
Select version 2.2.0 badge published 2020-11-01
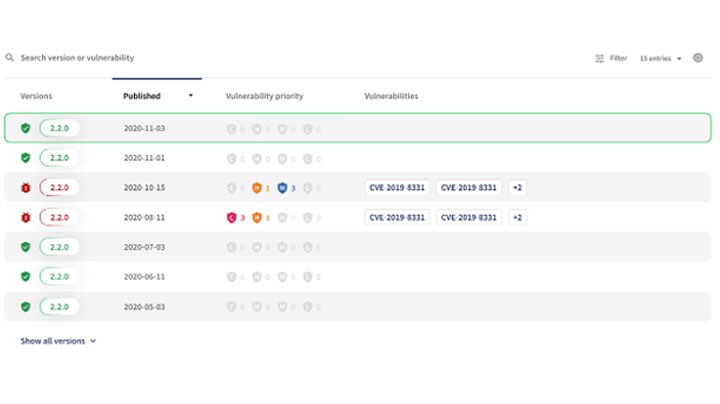59,158
